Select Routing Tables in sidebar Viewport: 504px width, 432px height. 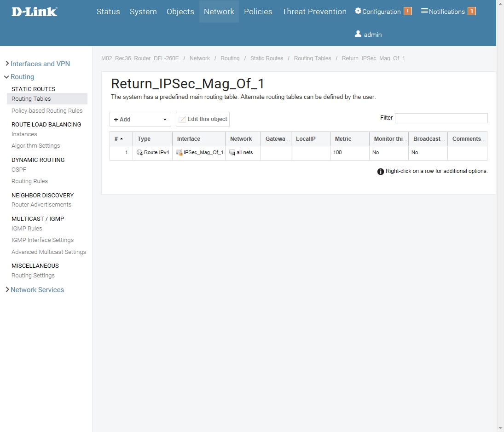tap(47, 98)
